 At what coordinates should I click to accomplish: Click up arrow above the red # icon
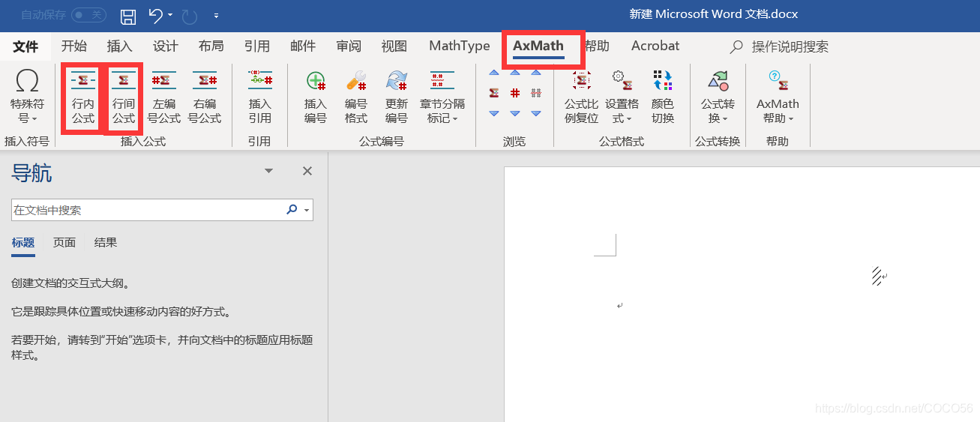pos(515,73)
